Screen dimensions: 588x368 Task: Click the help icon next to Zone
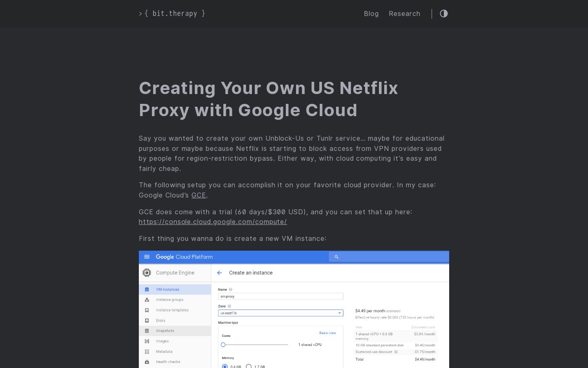tap(229, 306)
